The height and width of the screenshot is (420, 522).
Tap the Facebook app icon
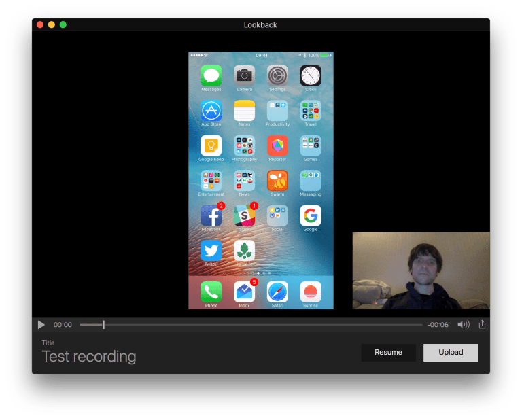click(x=211, y=215)
